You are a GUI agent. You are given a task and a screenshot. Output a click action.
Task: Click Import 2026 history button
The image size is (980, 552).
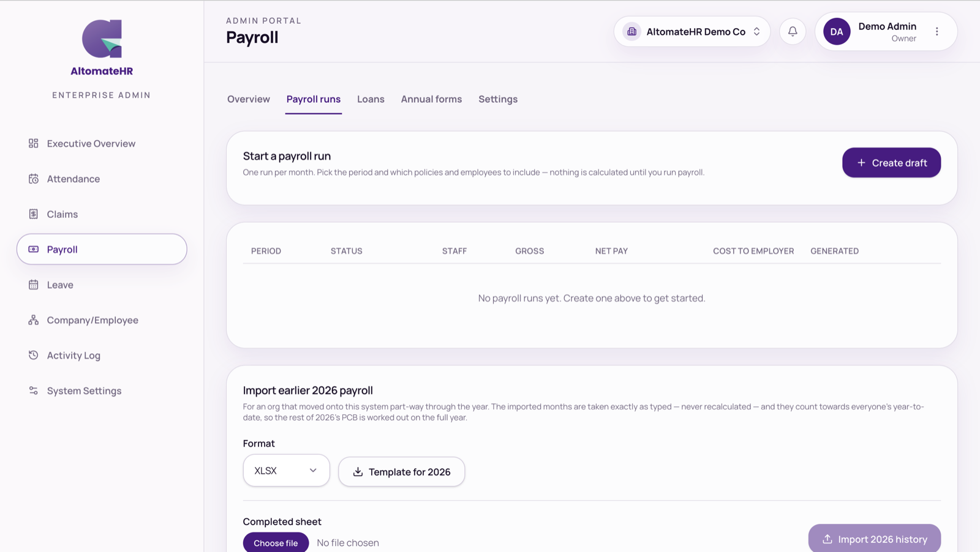[x=874, y=539]
